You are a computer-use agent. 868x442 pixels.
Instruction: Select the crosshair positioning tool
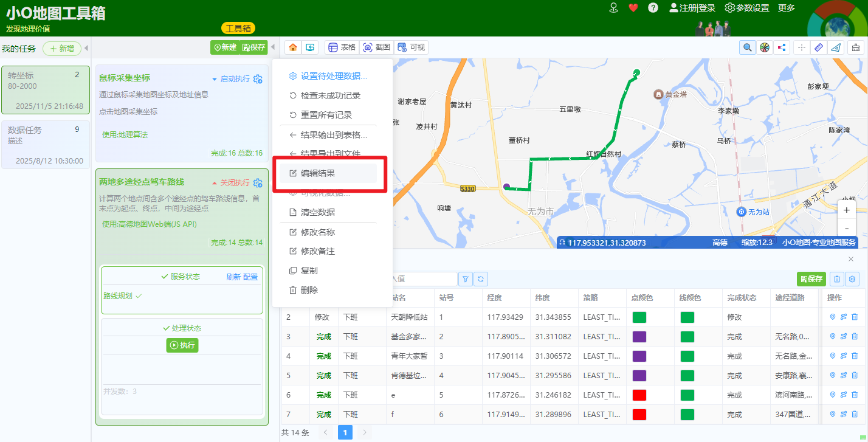(802, 47)
